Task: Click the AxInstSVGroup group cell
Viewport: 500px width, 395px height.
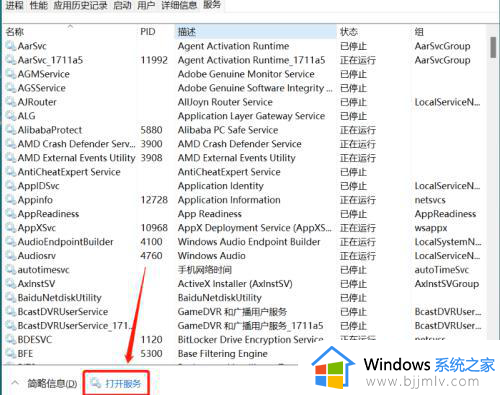Action: 447,284
